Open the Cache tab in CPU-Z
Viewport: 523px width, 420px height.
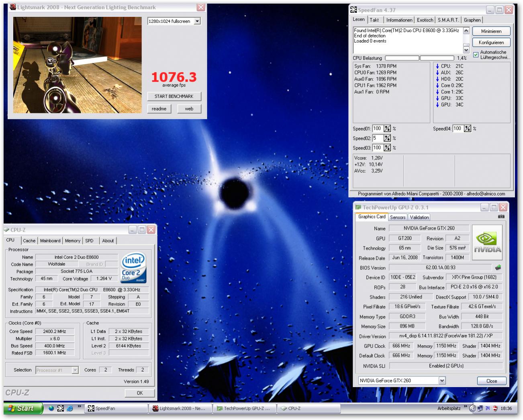[x=29, y=241]
